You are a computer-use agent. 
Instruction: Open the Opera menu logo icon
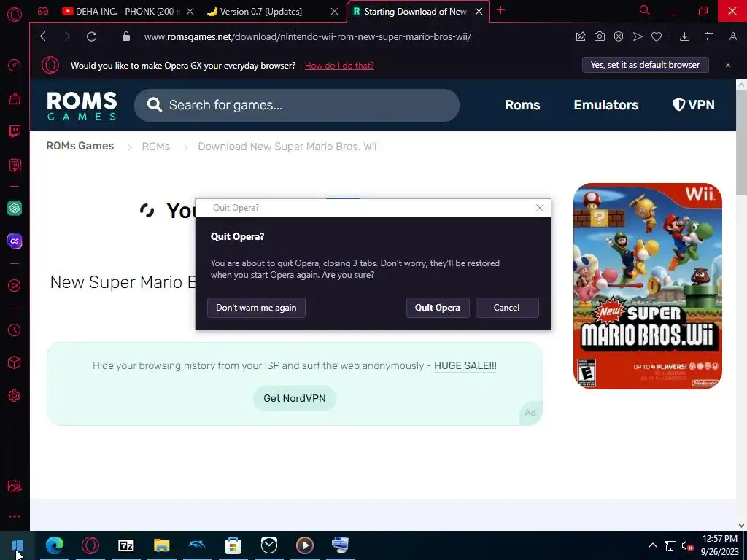tap(15, 15)
